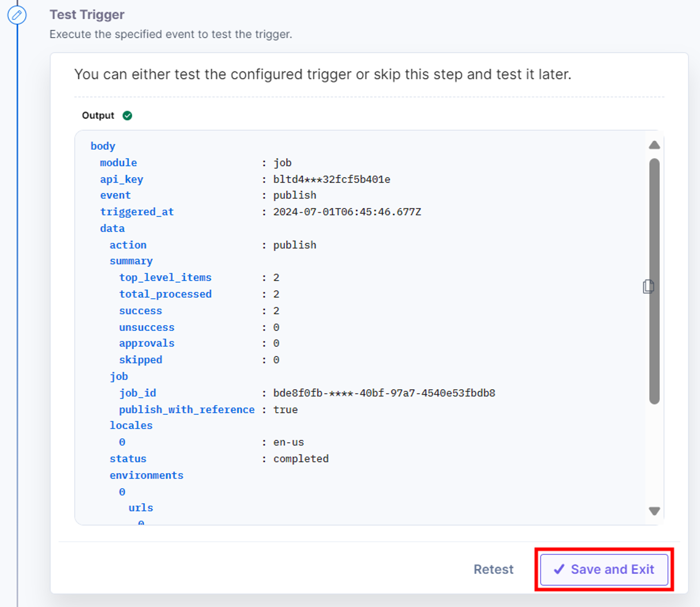Click the publish_with_reference key

click(x=186, y=410)
